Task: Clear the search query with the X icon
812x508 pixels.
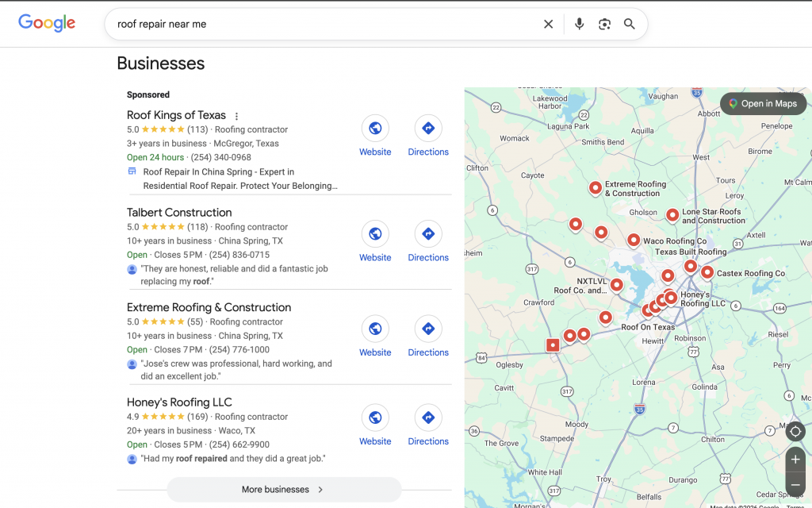Action: [x=548, y=24]
